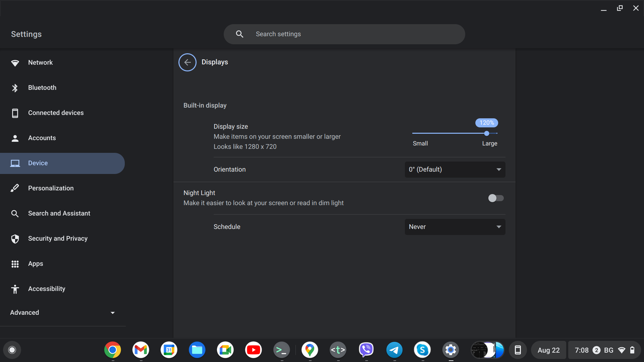Launch Google Calendar app
The height and width of the screenshot is (362, 644).
pos(169,350)
